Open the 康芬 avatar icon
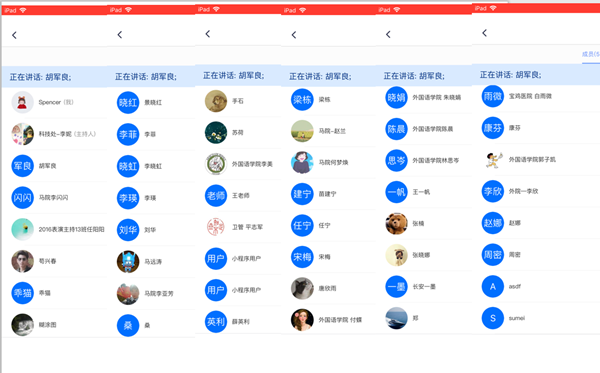Screen dimensions: 600x373 point(492,128)
